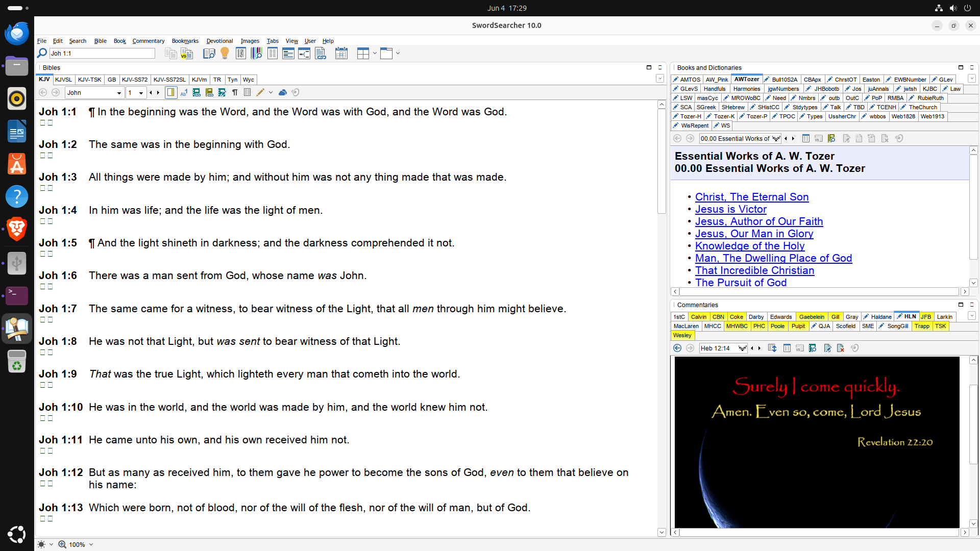Screen dimensions: 980x551
Task: Click the delete entry red X icon in Commentaries toolbar
Action: click(x=841, y=348)
